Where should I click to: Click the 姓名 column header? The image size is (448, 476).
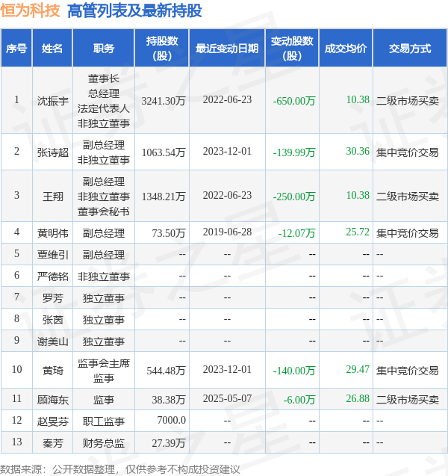click(x=52, y=49)
